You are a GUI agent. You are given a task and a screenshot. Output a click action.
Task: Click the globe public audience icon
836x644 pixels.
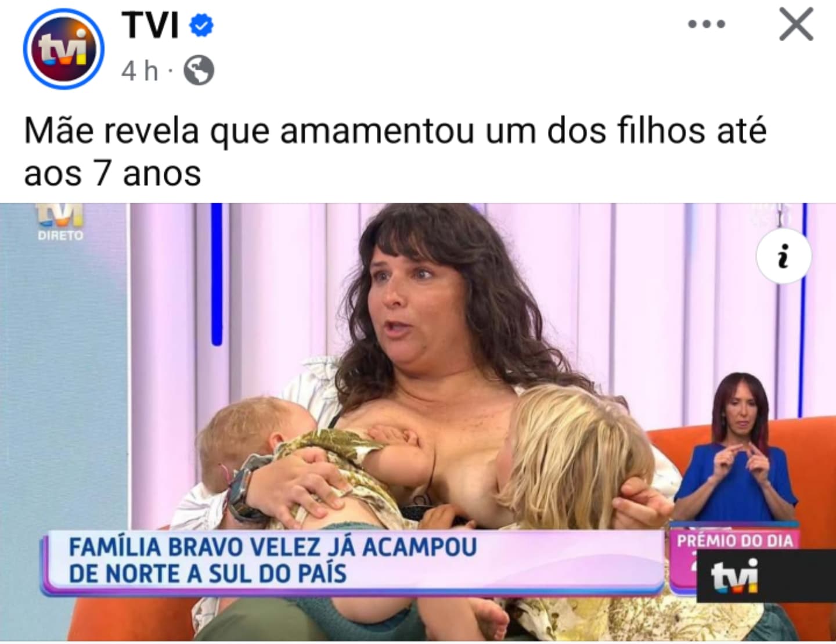(x=199, y=71)
